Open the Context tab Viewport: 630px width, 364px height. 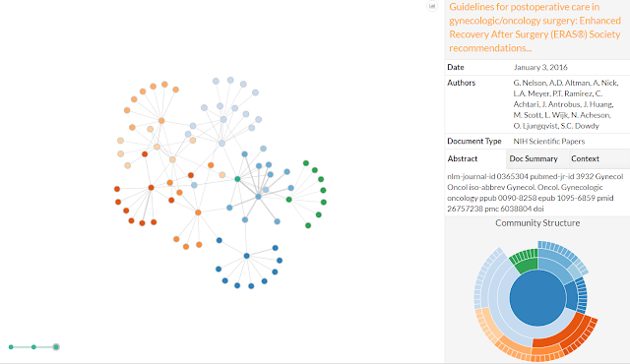click(585, 159)
